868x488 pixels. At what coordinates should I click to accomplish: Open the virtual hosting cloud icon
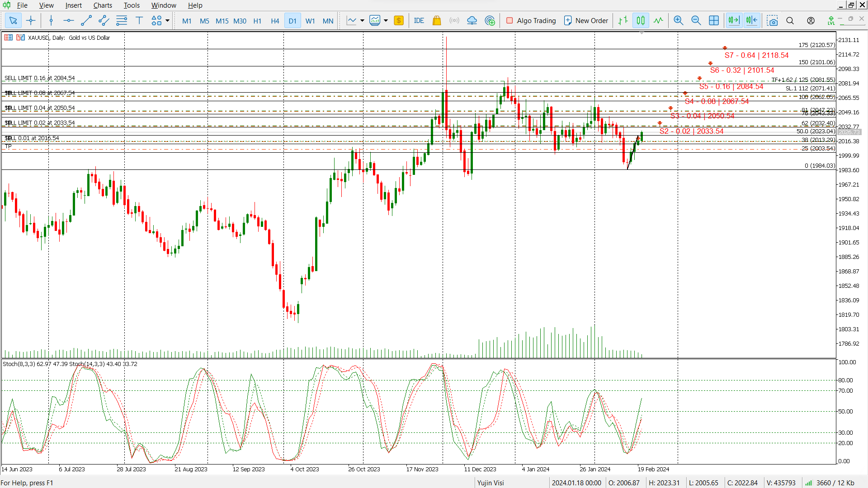click(472, 20)
